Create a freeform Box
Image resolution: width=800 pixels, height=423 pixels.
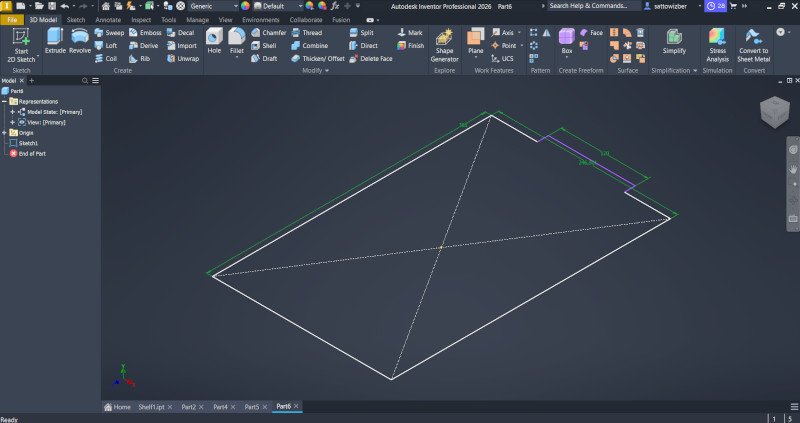(566, 41)
